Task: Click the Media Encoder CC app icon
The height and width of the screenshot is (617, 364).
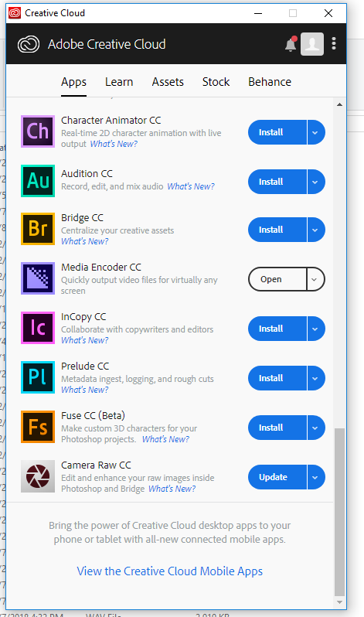Action: [x=38, y=278]
